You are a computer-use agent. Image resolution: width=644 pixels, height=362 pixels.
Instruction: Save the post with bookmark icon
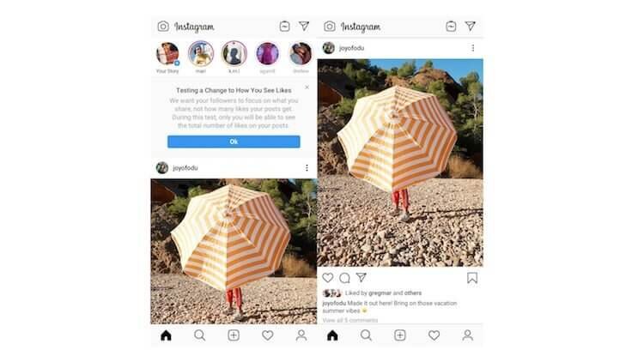click(472, 278)
